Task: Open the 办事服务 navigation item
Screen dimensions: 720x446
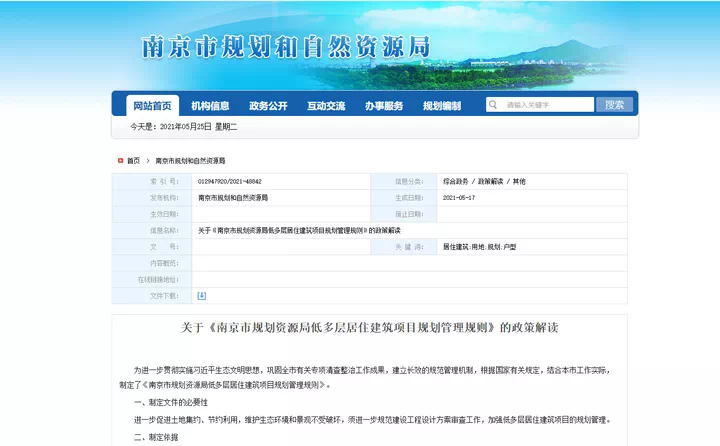Action: pyautogui.click(x=384, y=106)
